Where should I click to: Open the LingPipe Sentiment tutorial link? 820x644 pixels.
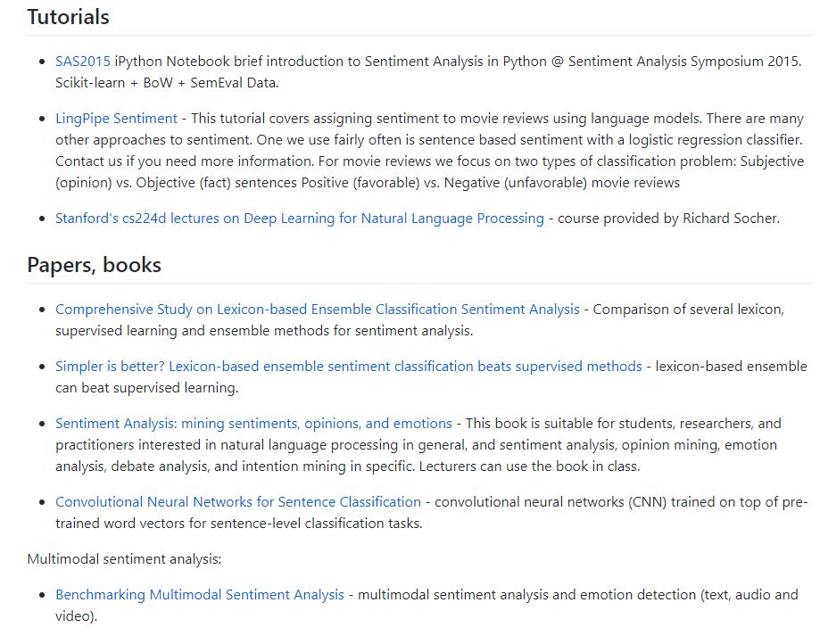pos(116,119)
